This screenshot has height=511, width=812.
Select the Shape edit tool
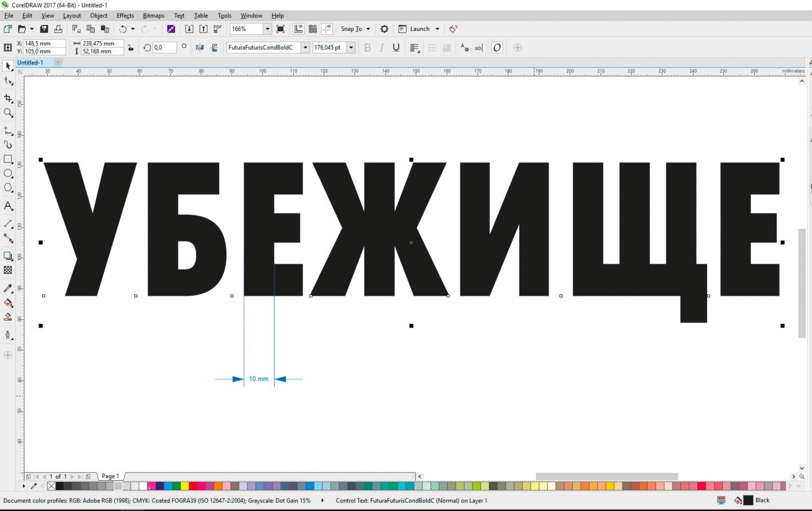click(8, 81)
